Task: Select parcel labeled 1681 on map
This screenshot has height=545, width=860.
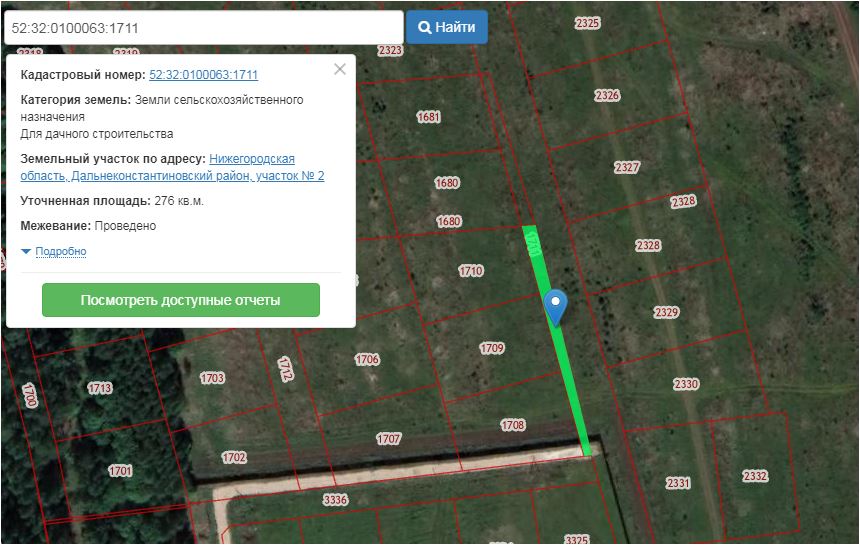Action: [428, 117]
